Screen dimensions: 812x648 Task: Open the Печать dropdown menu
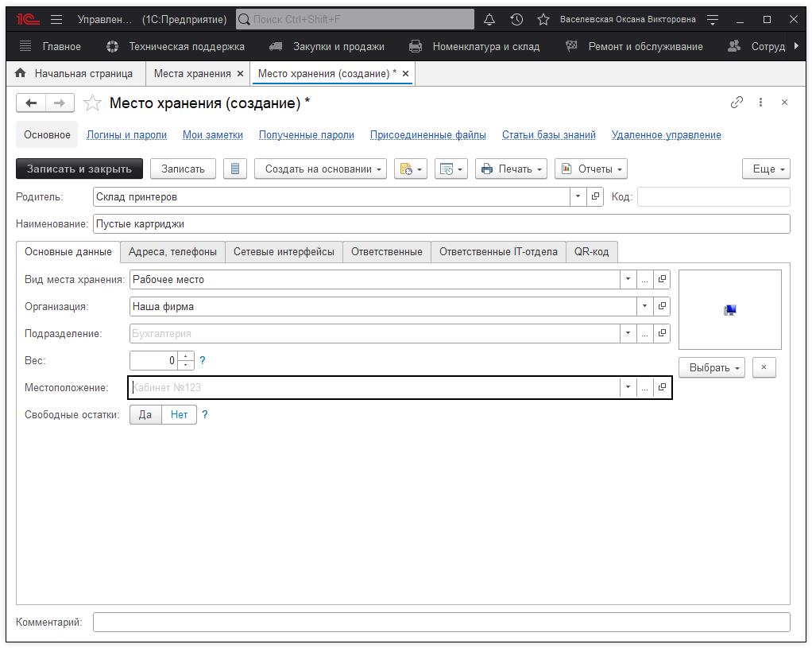511,169
